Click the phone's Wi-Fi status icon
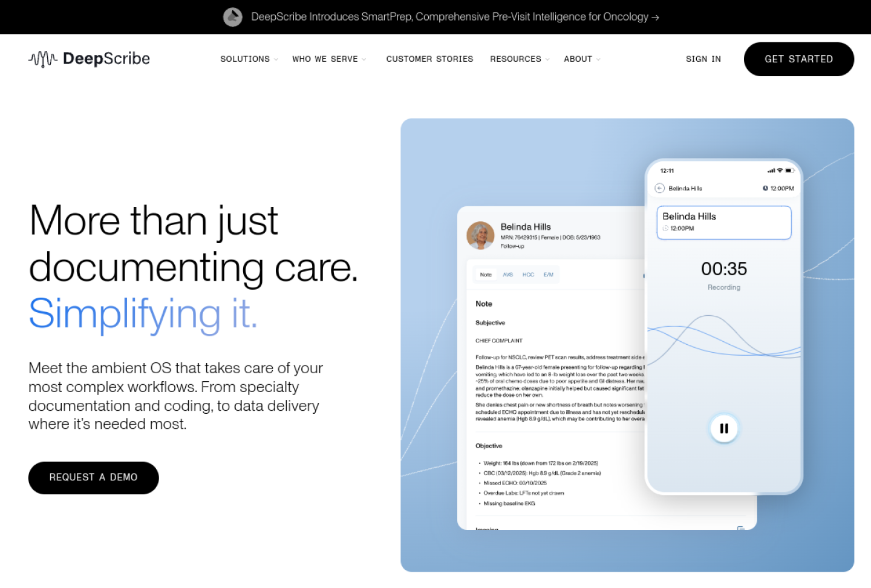Screen dimensions: 871x588 tap(780, 171)
